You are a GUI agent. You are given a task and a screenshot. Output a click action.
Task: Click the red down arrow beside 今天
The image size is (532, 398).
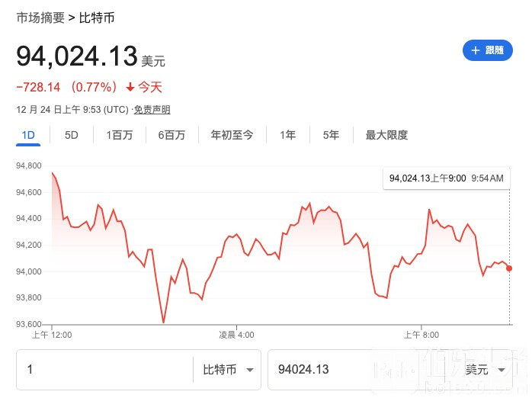tap(130, 87)
